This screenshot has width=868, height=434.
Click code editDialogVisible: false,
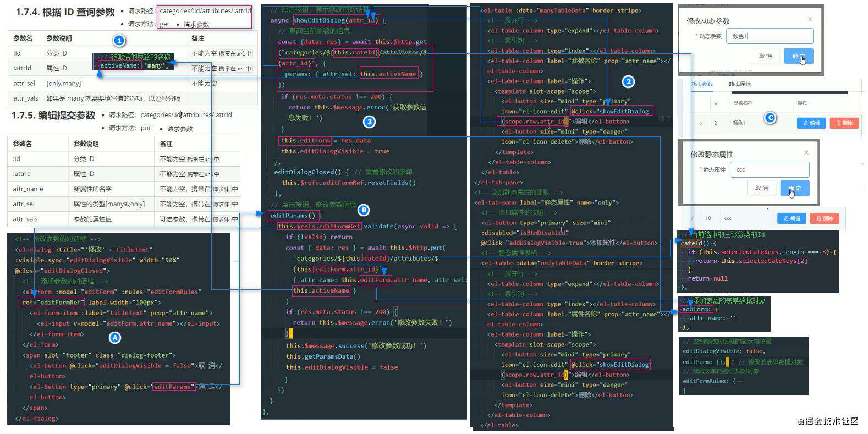click(724, 351)
